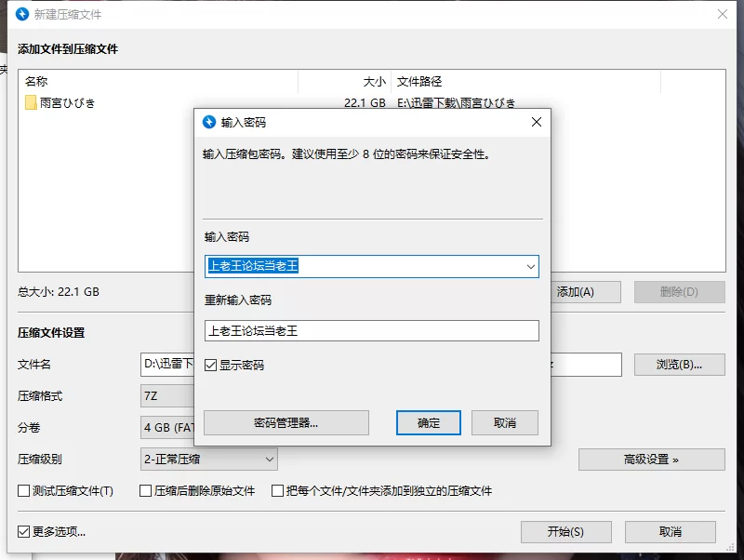Enable 压缩后删除原始文件 checkbox
Viewport: 744px width, 560px height.
(x=146, y=491)
